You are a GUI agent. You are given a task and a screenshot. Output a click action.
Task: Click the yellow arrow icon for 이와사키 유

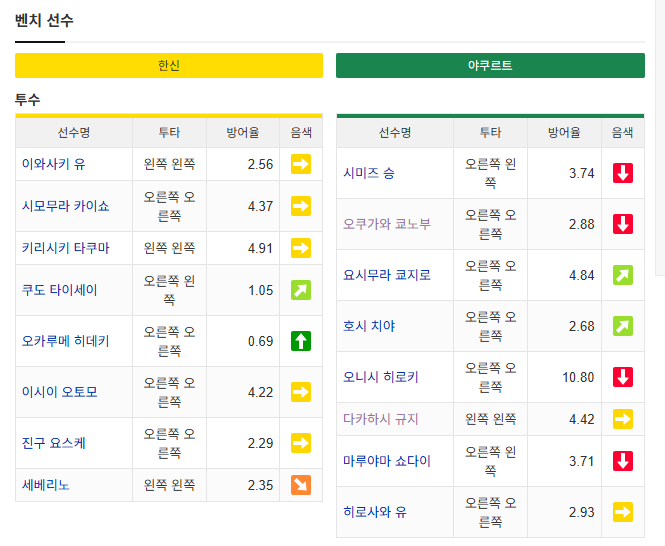point(301,164)
